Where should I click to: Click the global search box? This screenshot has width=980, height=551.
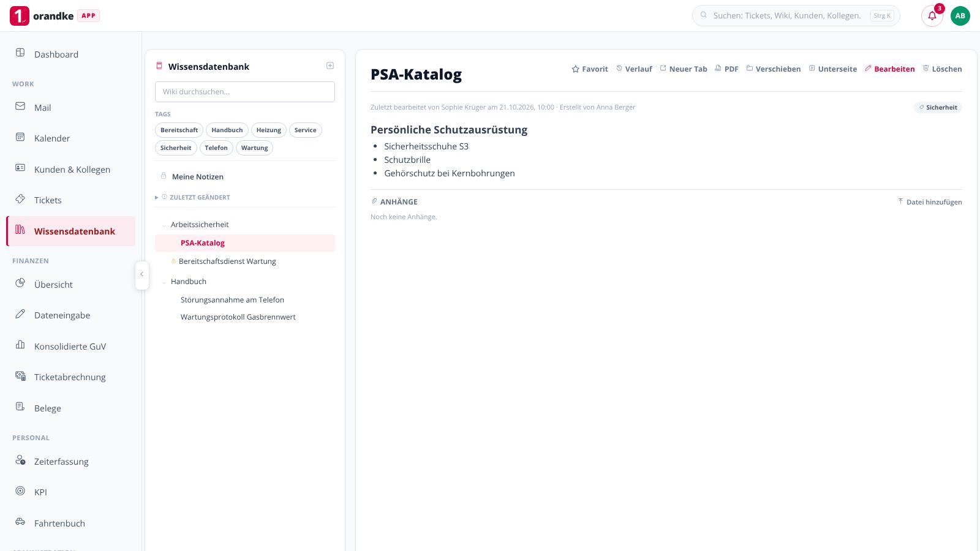[x=796, y=16]
